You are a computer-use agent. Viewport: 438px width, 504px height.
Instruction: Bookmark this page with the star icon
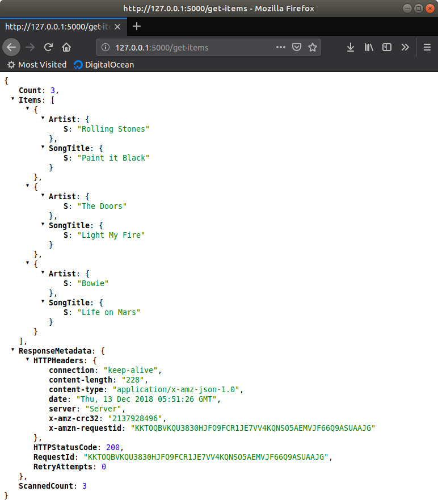pyautogui.click(x=312, y=47)
